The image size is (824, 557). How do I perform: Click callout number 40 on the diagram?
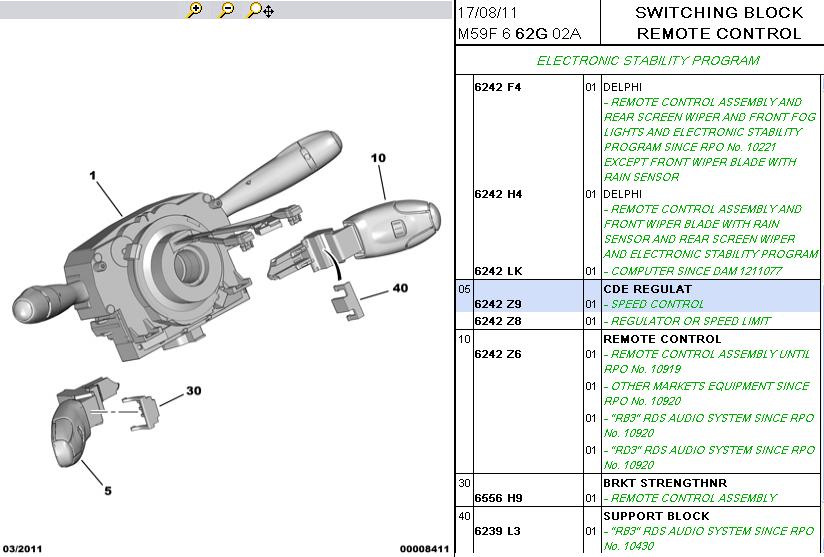click(400, 288)
